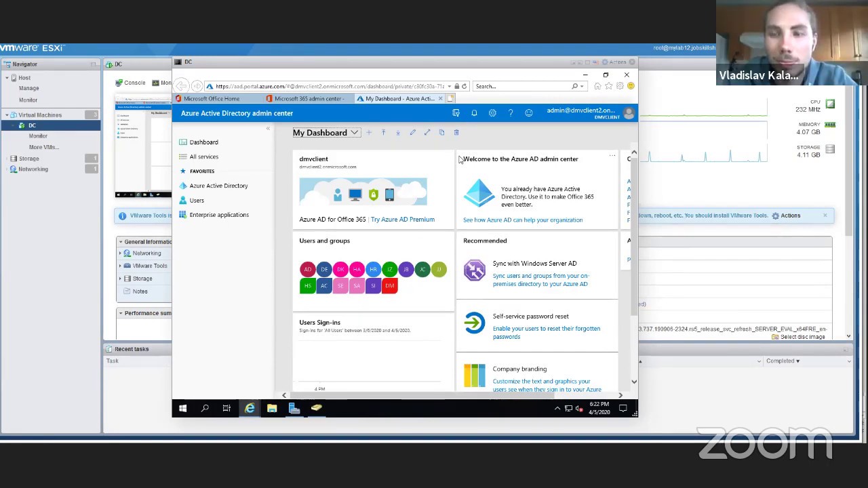Select Storage in ESXi Navigator
Viewport: 868px width, 488px height.
point(28,159)
